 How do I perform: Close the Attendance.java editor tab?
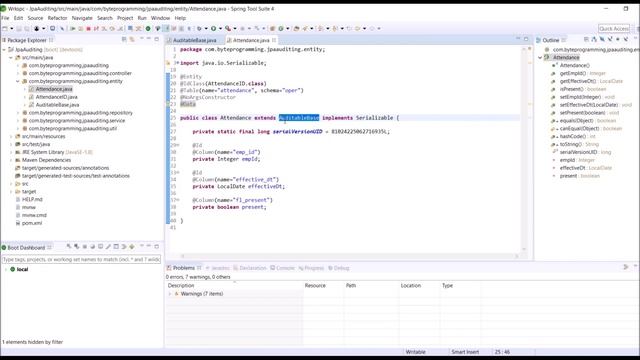(x=274, y=40)
